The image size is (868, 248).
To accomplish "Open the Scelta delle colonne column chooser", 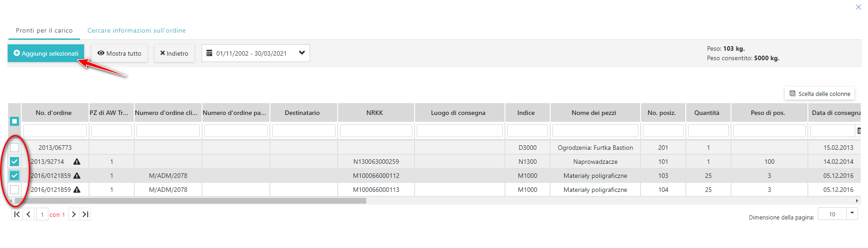I will pyautogui.click(x=820, y=94).
